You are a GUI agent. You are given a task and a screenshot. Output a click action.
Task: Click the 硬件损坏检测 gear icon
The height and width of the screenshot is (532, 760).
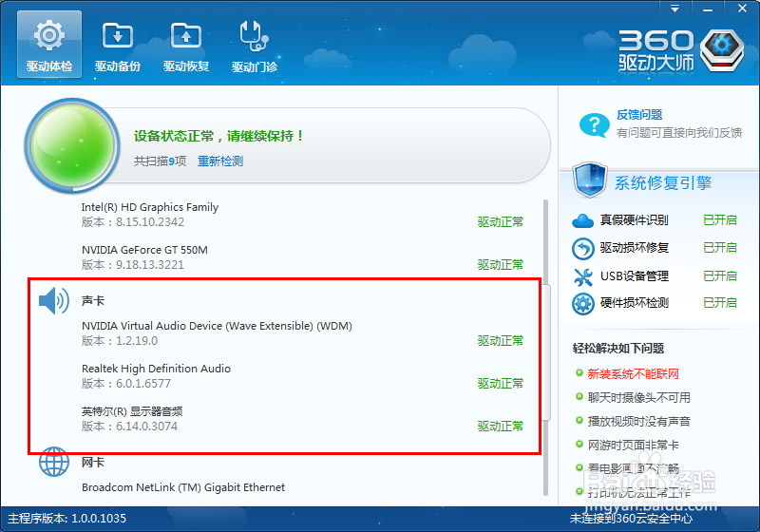tap(582, 304)
